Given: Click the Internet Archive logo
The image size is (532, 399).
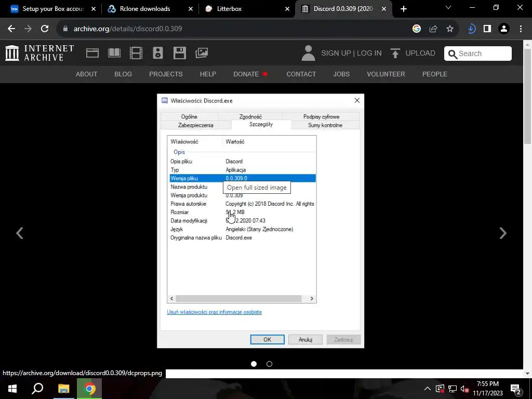Looking at the screenshot, I should coord(39,54).
